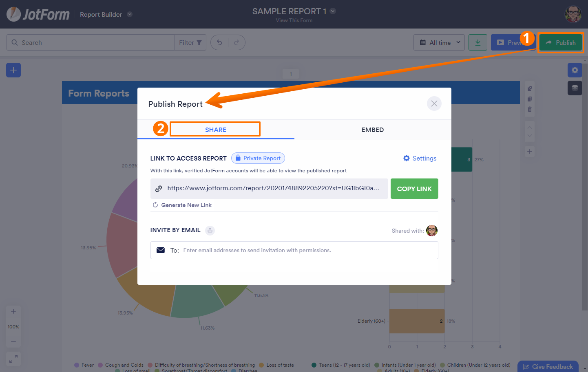Click the Form Reports header title
The image size is (588, 372).
click(x=99, y=93)
